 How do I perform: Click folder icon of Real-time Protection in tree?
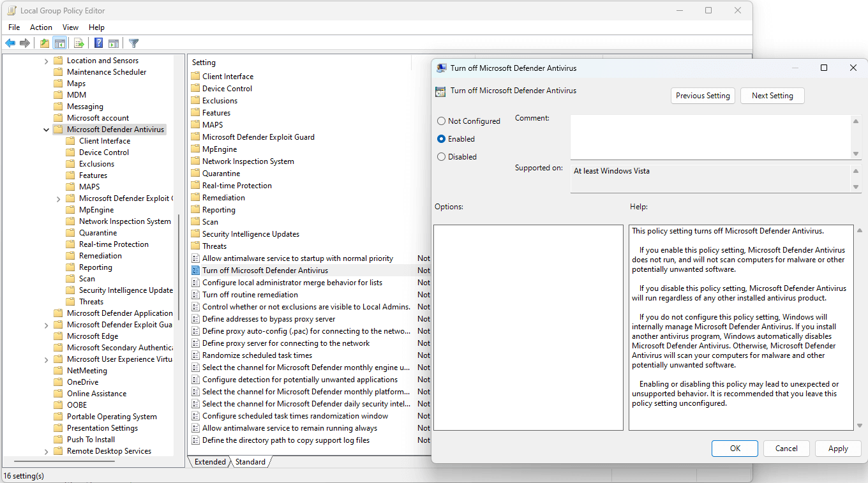pyautogui.click(x=70, y=244)
